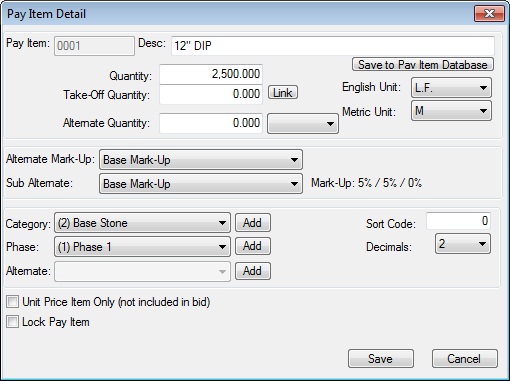This screenshot has height=381, width=510.
Task: Open the Sub Alternate dropdown
Action: (x=201, y=183)
